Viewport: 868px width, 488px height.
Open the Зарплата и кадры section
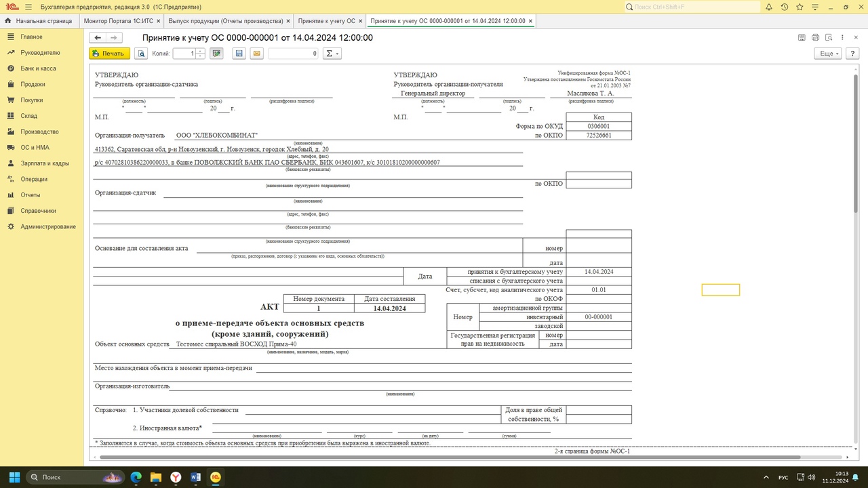click(41, 163)
